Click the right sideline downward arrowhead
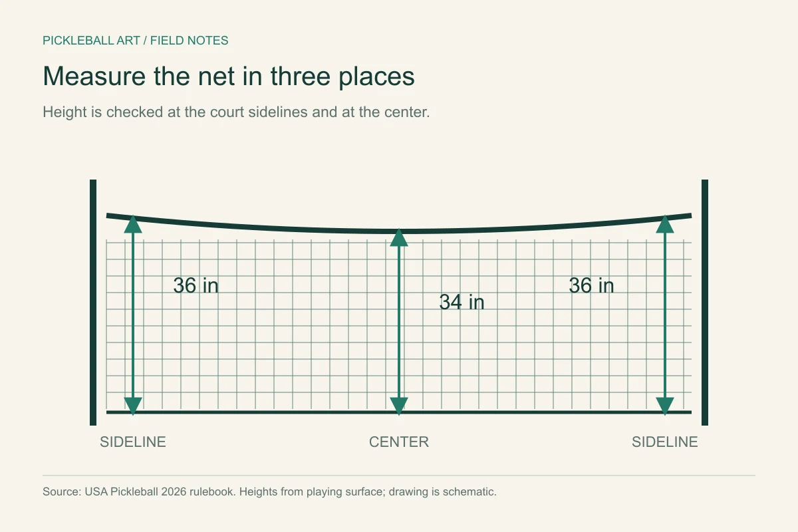798x532 pixels. [665, 406]
